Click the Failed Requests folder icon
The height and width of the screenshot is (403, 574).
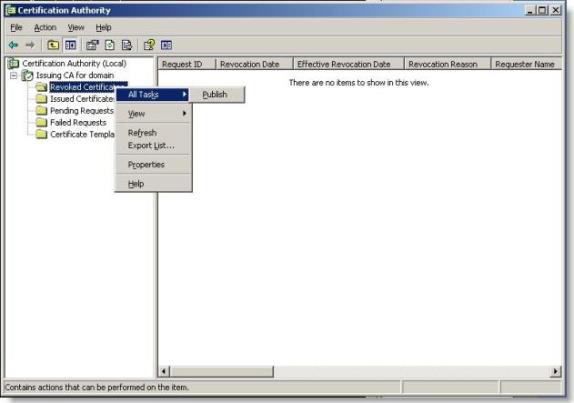click(x=41, y=122)
